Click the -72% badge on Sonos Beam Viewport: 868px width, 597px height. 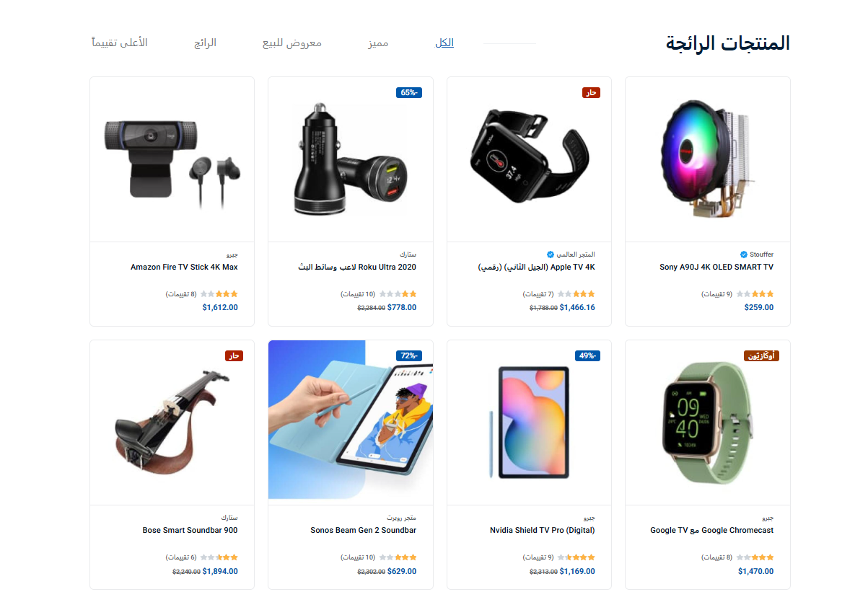408,355
